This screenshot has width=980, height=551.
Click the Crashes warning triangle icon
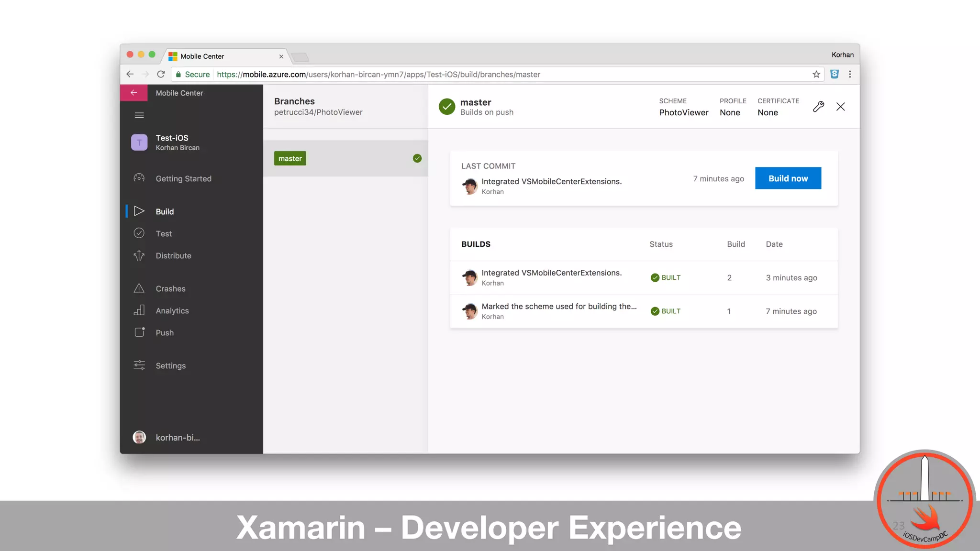pyautogui.click(x=139, y=288)
